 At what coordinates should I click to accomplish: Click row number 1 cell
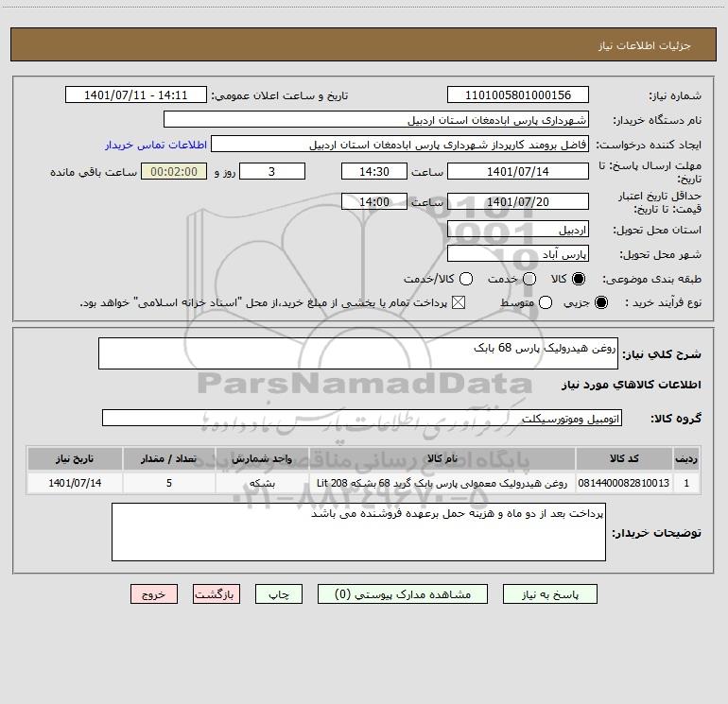(x=686, y=483)
